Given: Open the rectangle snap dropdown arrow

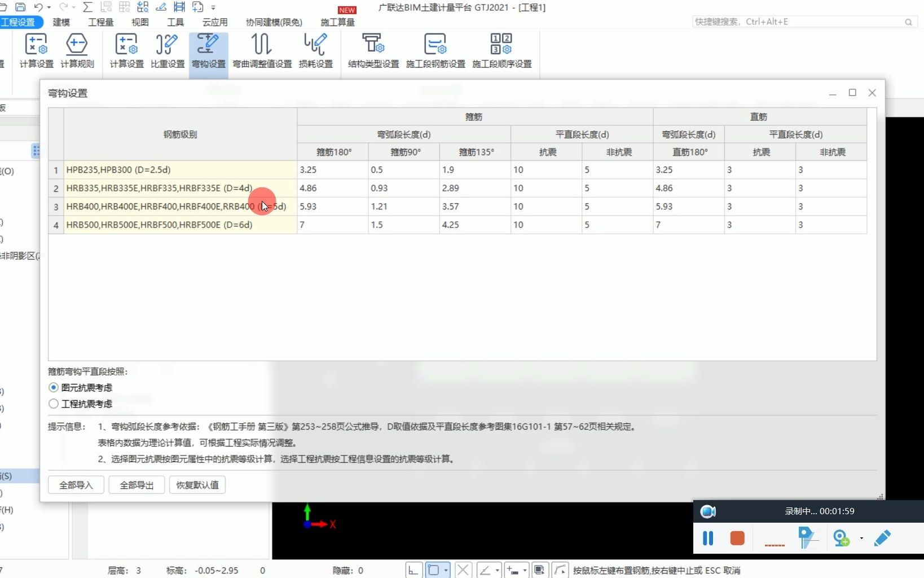Looking at the screenshot, I should 446,570.
